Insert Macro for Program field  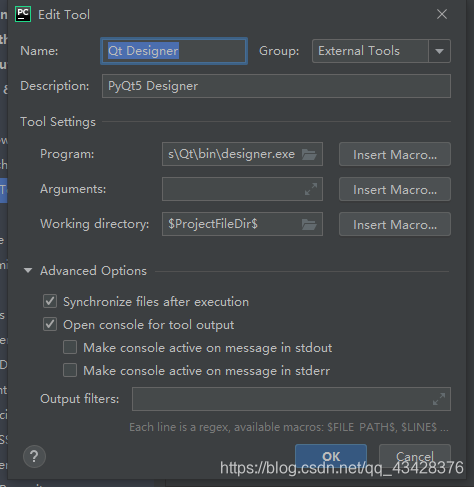395,154
